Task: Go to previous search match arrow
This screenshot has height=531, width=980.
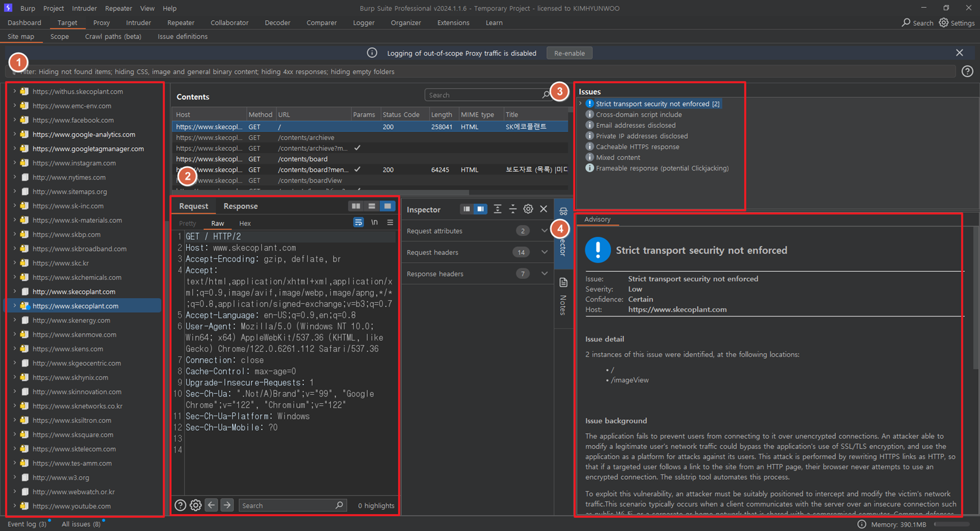Action: pyautogui.click(x=211, y=505)
